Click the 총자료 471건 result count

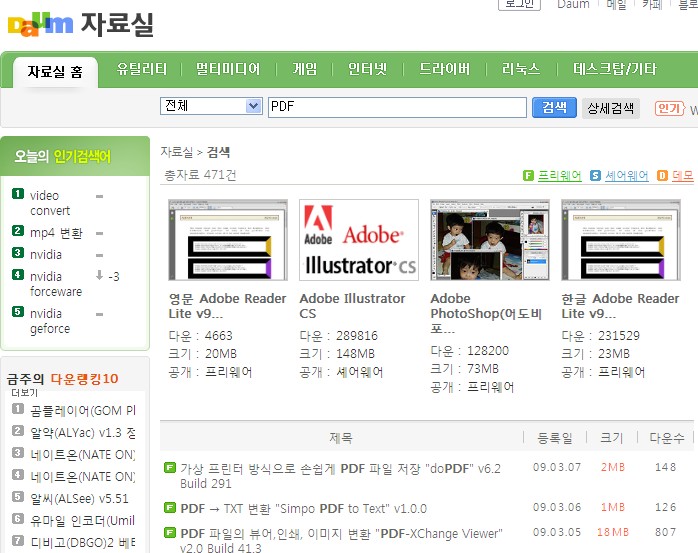(x=200, y=175)
